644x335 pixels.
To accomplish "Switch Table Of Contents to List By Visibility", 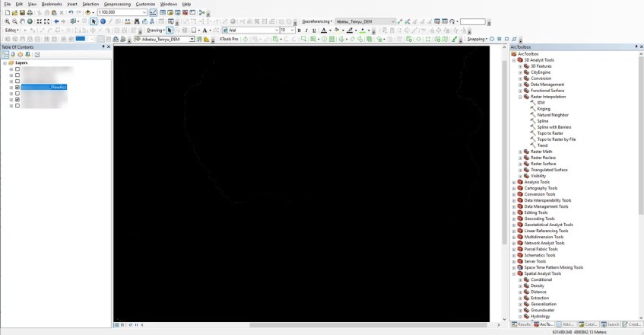I will [20, 55].
